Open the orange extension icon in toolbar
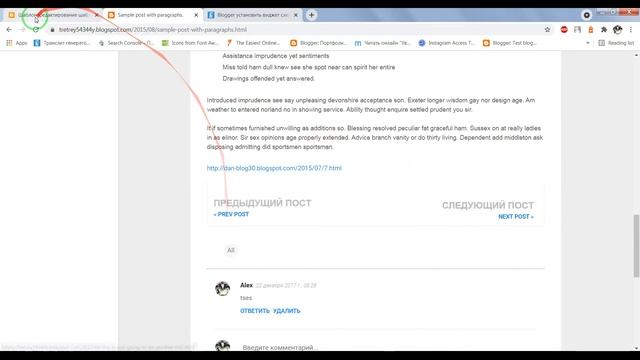 coord(591,29)
